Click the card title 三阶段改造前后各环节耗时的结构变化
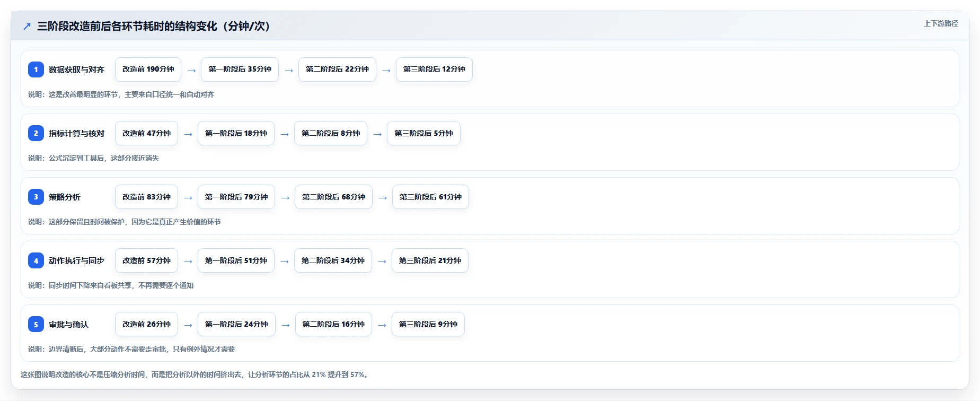This screenshot has width=980, height=401. pyautogui.click(x=154, y=26)
